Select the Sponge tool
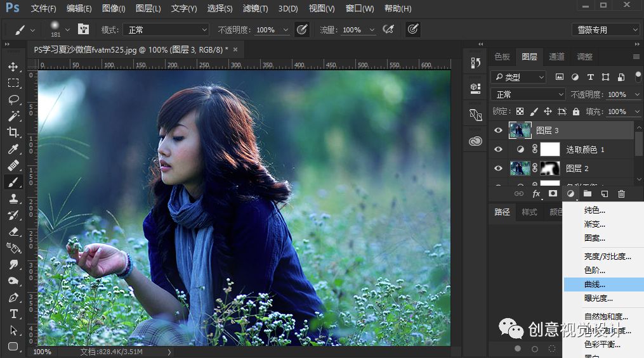Image resolution: width=644 pixels, height=358 pixels. 13,281
